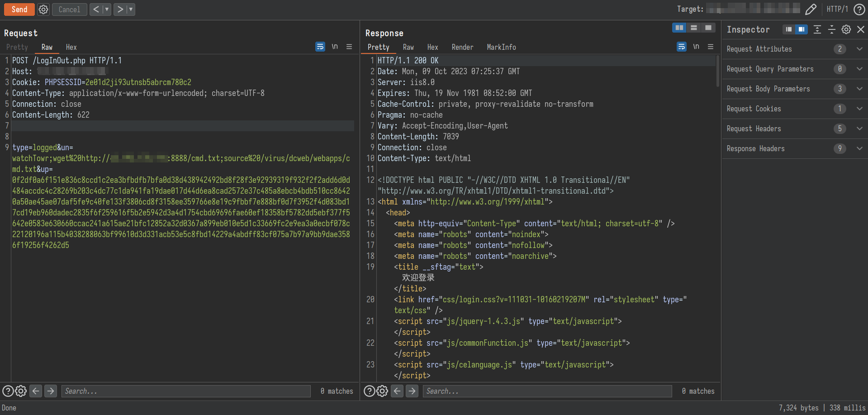Click the PHPSESSID cookie value

click(138, 82)
